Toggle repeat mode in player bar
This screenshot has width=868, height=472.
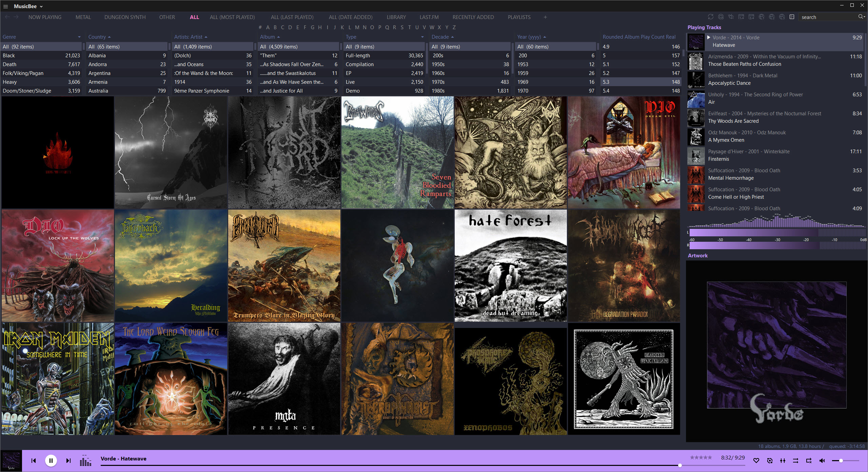[809, 460]
